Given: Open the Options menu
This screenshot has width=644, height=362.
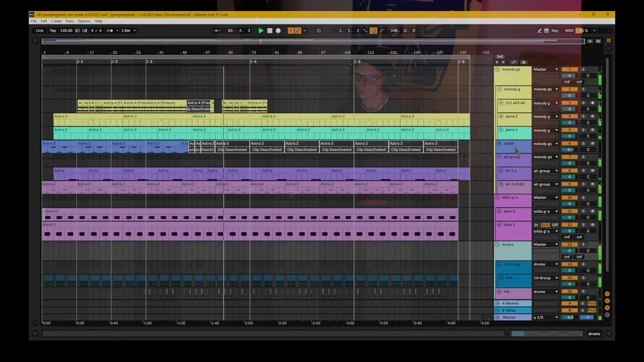Looking at the screenshot, I should pos(84,21).
